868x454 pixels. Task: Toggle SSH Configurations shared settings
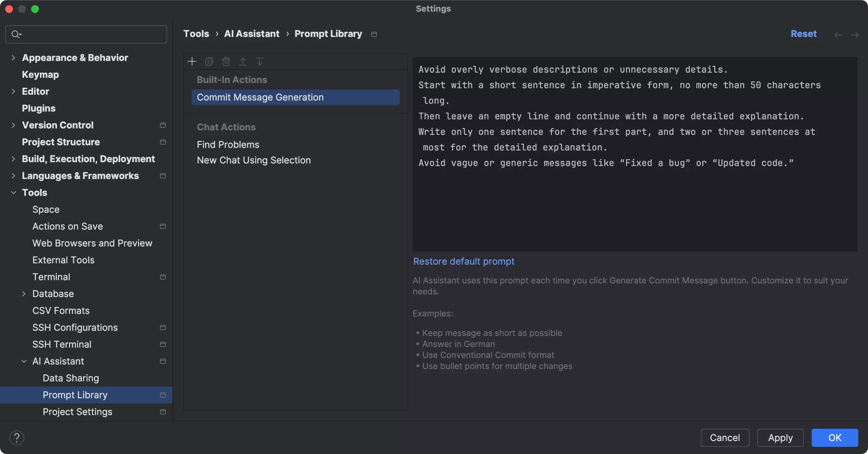pos(163,327)
